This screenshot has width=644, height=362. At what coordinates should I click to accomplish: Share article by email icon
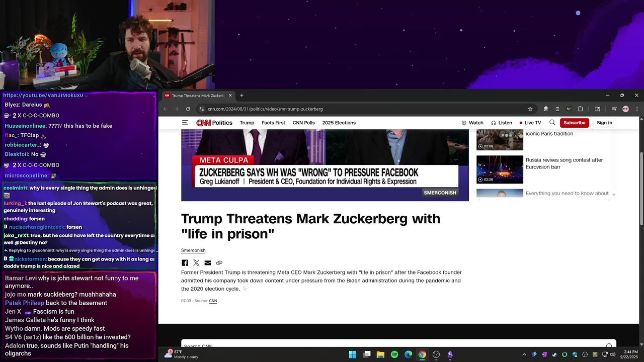[208, 263]
